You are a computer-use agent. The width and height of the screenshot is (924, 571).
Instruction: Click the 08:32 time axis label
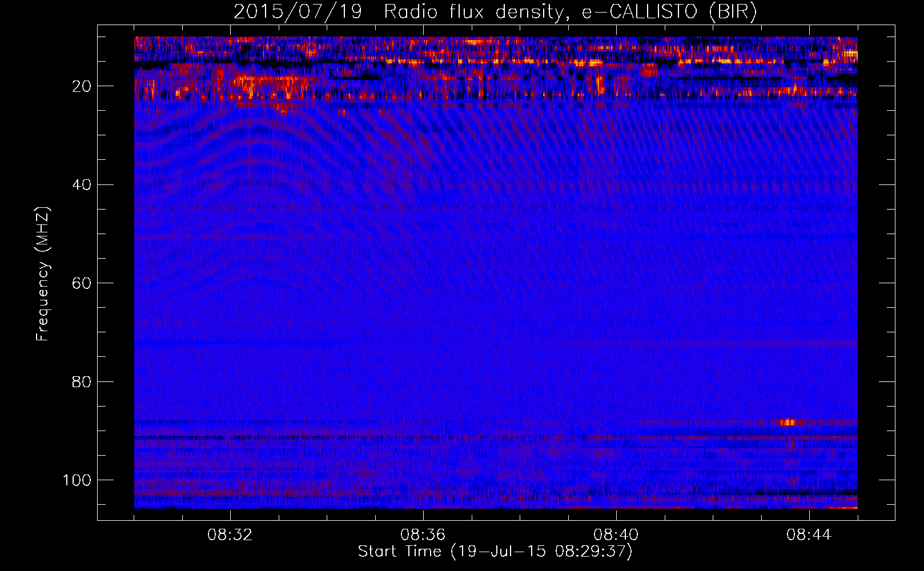230,535
